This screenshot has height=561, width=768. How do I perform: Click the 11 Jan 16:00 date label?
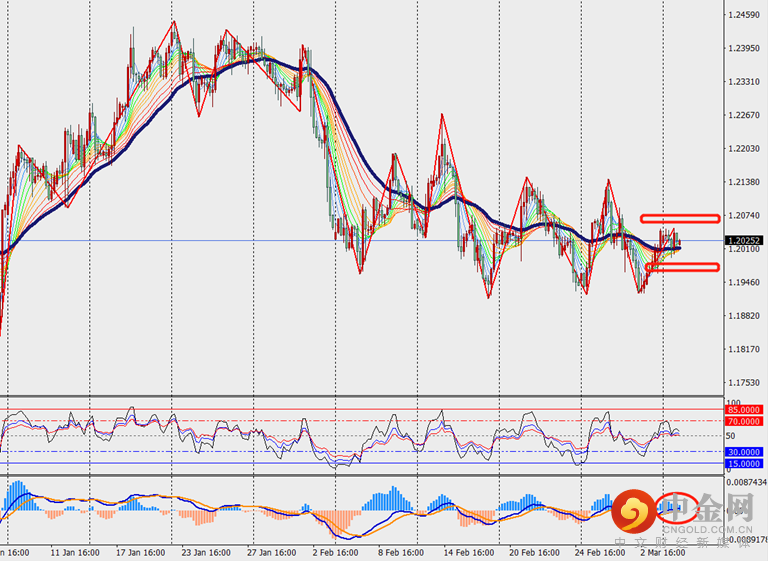73,551
